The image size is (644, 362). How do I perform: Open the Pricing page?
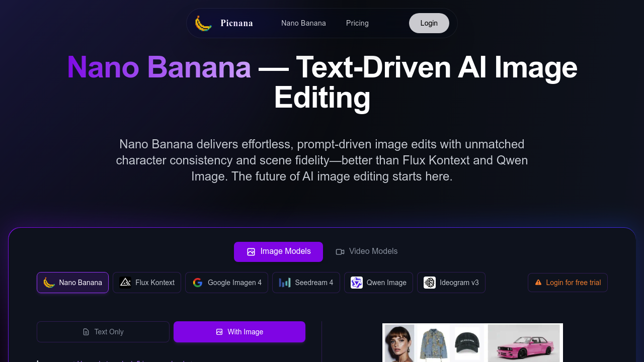[x=357, y=23]
